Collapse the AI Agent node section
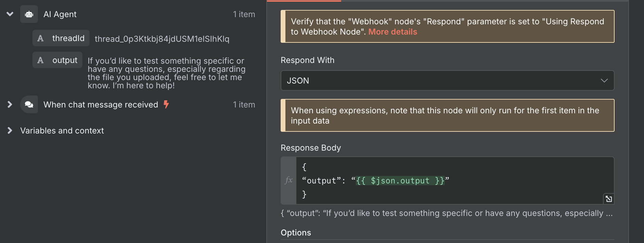 (10, 14)
